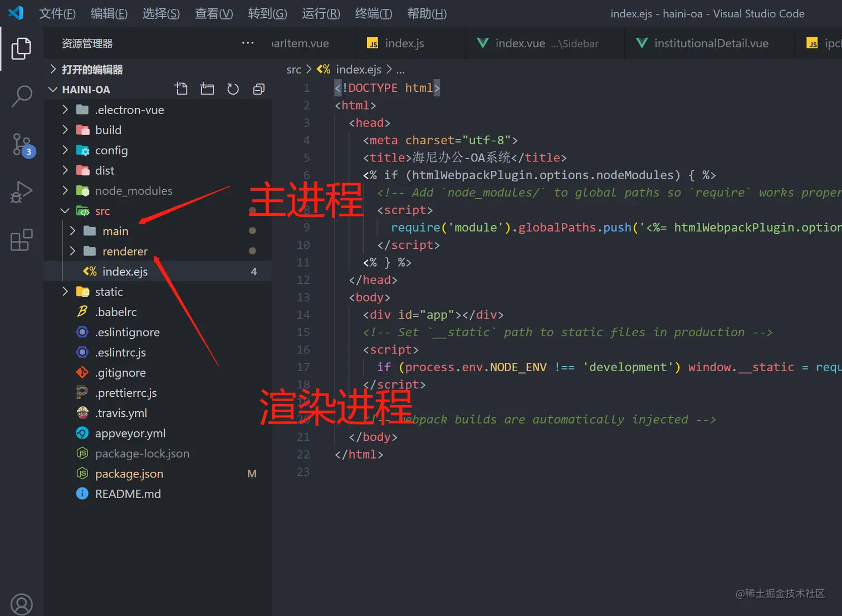
Task: Click the appveyor.yml file icon
Action: 82,433
